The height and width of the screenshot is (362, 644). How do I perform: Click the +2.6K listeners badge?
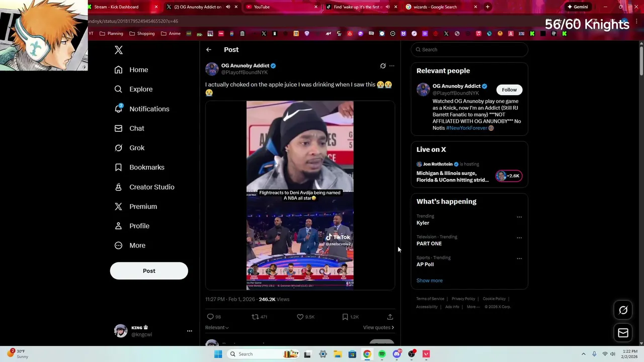tap(509, 176)
